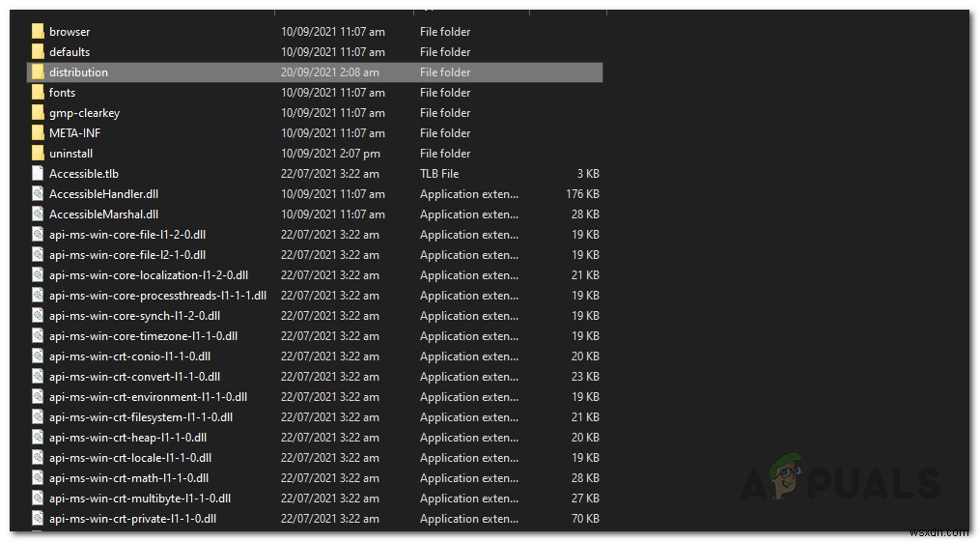The height and width of the screenshot is (542, 980).
Task: Select the browser folder name
Action: pyautogui.click(x=70, y=31)
